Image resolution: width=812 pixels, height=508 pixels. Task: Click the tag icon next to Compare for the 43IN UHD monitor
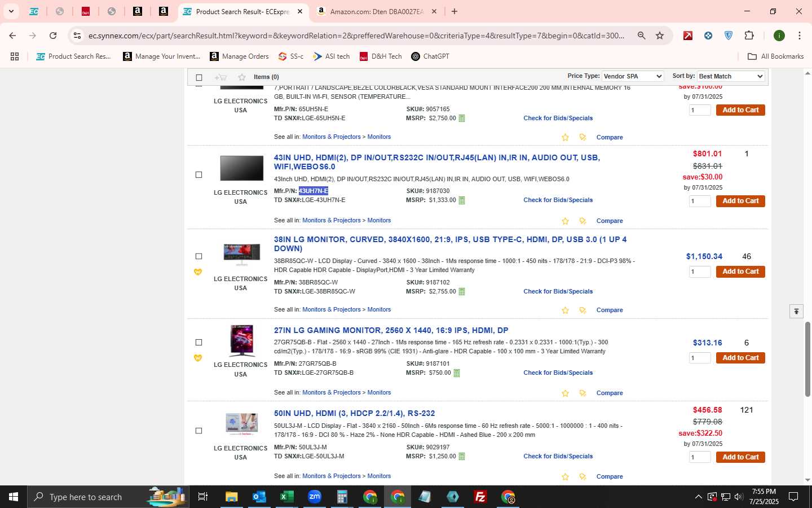click(x=582, y=221)
